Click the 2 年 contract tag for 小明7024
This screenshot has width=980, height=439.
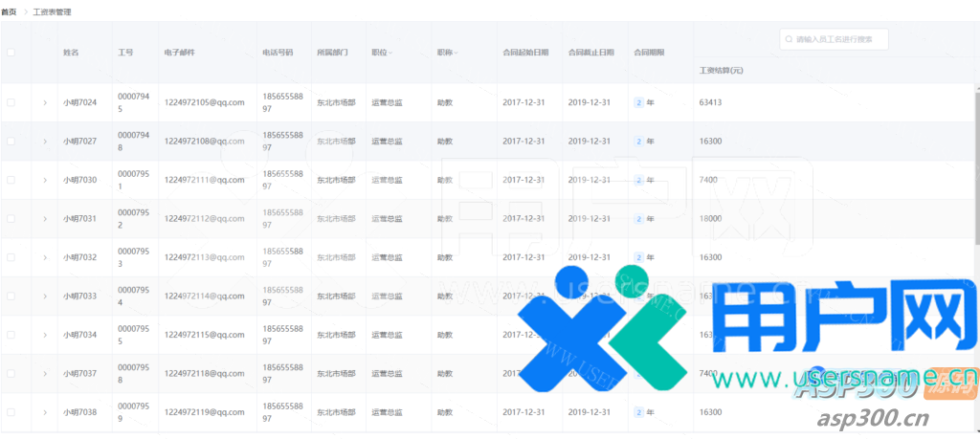[x=644, y=102]
